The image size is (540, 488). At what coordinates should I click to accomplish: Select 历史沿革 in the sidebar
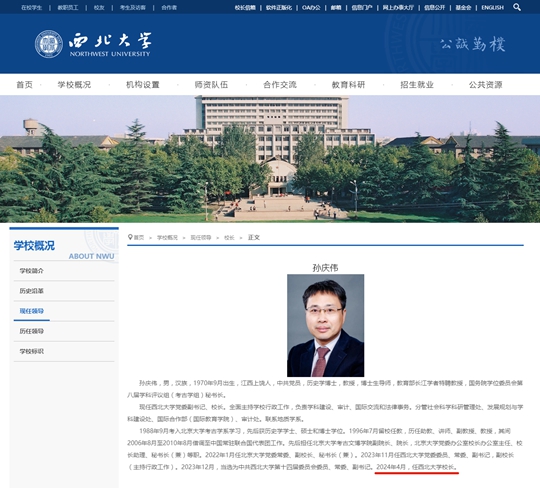coord(31,291)
